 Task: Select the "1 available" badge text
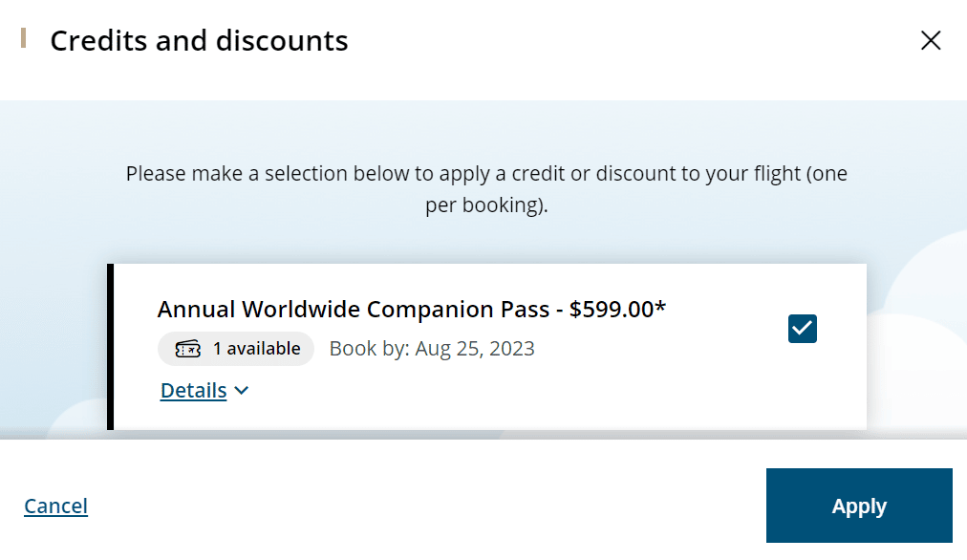(256, 349)
